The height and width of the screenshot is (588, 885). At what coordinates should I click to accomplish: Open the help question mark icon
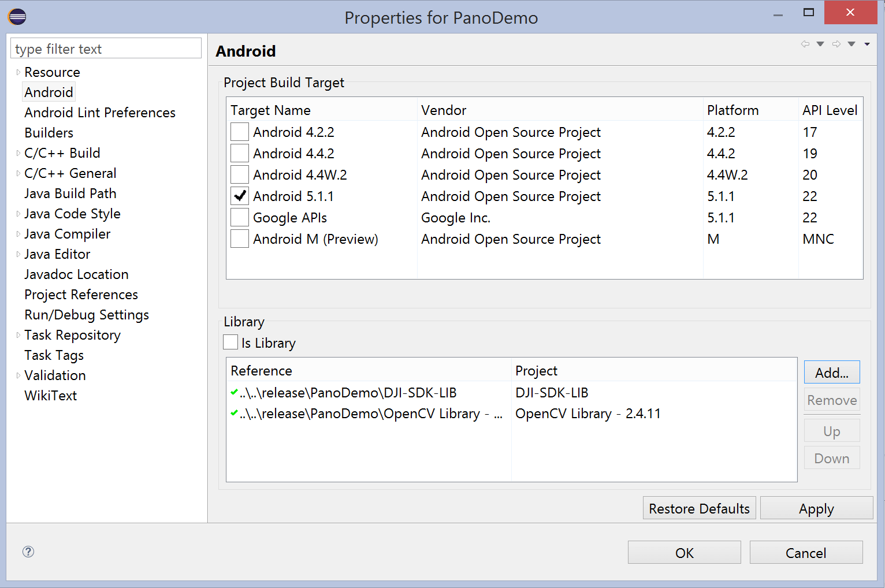(28, 552)
